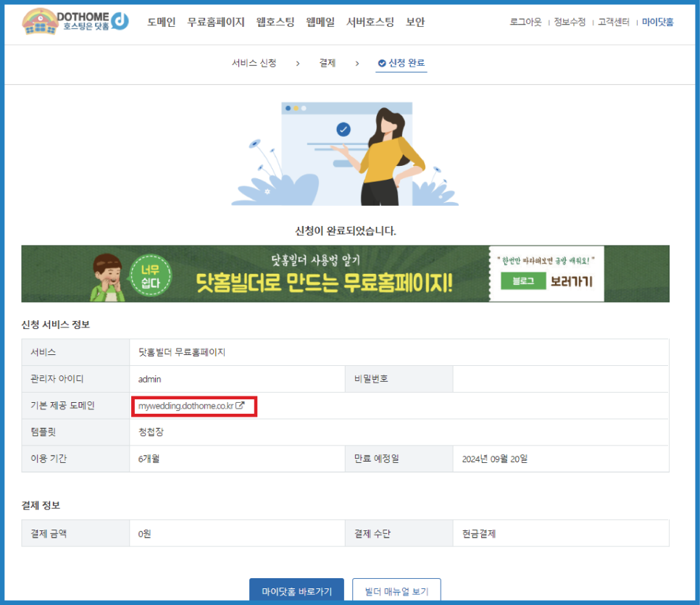Select the 2024년 09월 20일 expiry date

pyautogui.click(x=495, y=459)
